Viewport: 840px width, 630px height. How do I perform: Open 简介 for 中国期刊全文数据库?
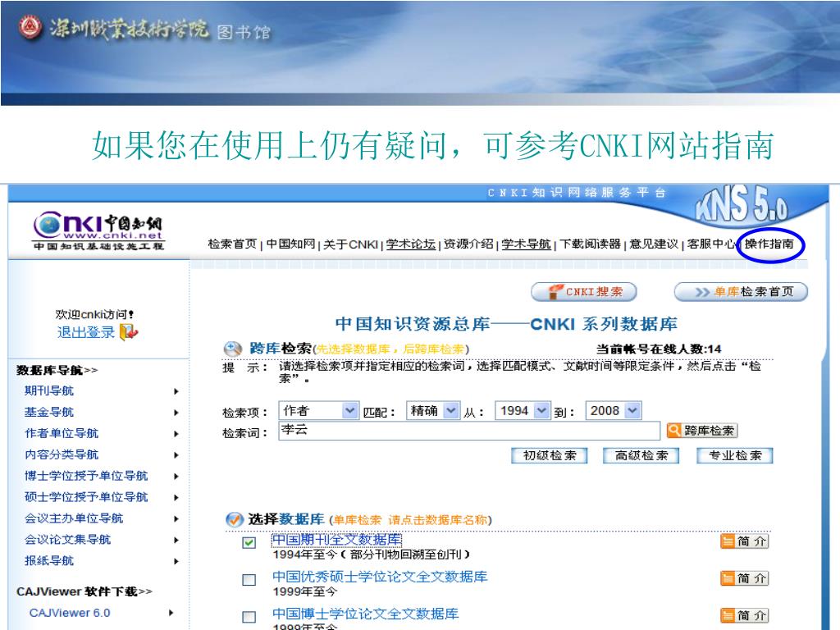point(744,541)
